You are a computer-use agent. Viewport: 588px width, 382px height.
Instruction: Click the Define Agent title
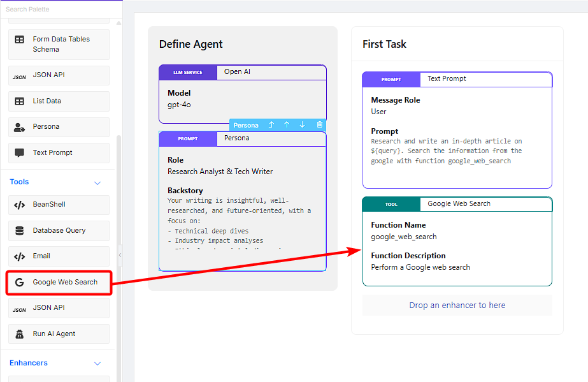[x=190, y=44]
